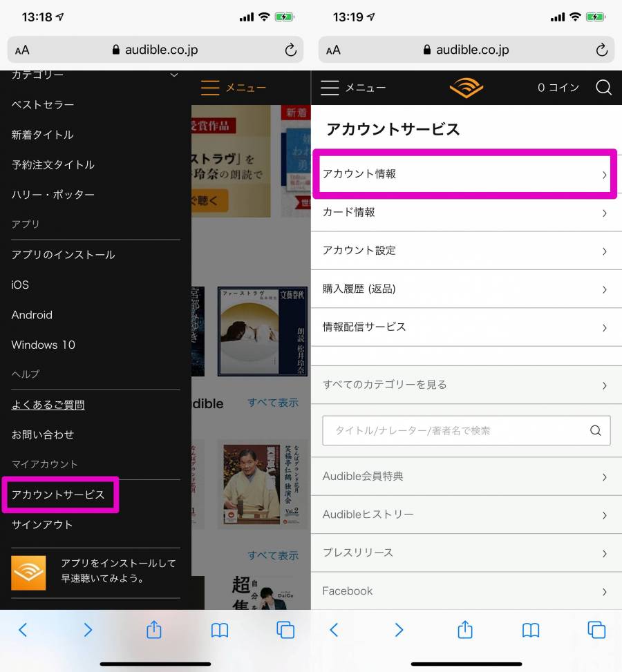622x672 pixels.
Task: Select 新着タイトル in side menu
Action: coord(42,135)
